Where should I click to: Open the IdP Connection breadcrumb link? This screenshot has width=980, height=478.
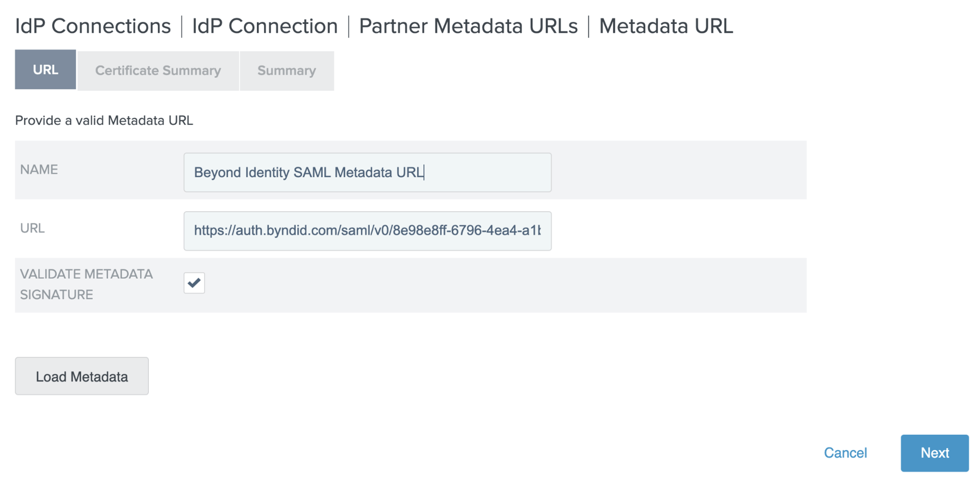pos(264,26)
